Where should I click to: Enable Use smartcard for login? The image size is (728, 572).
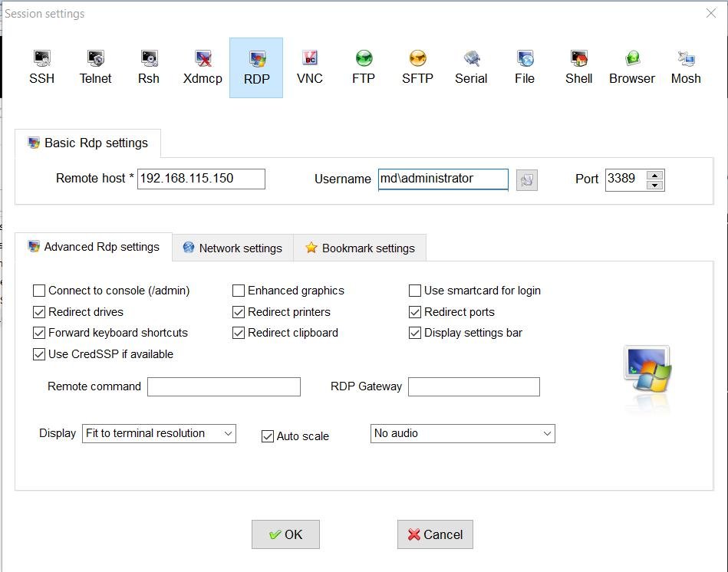click(414, 291)
